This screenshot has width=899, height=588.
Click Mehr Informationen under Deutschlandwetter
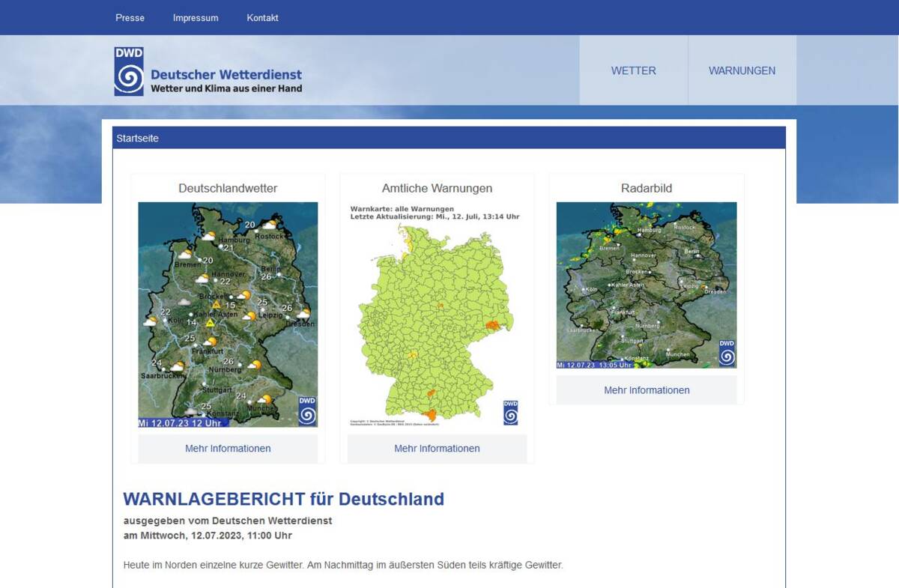coord(228,449)
